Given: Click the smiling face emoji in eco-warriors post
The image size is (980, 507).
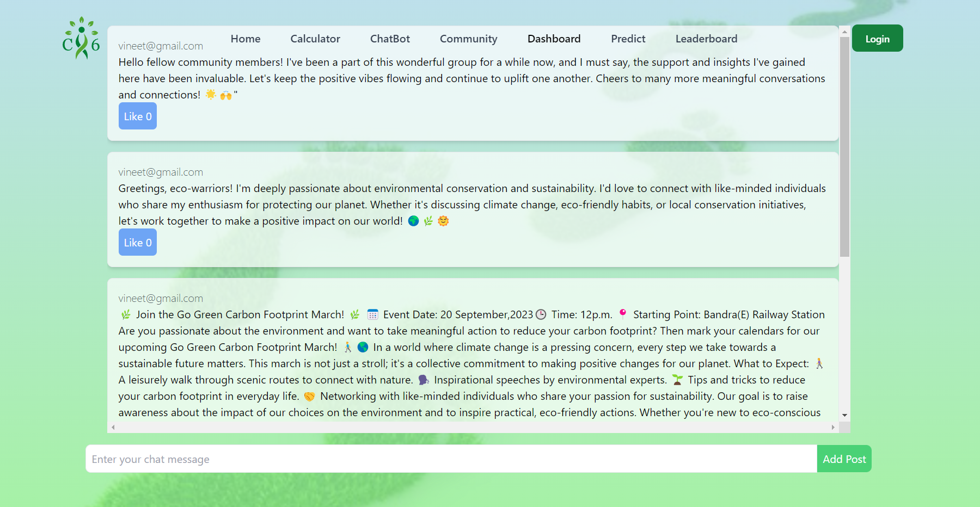Looking at the screenshot, I should [x=443, y=221].
